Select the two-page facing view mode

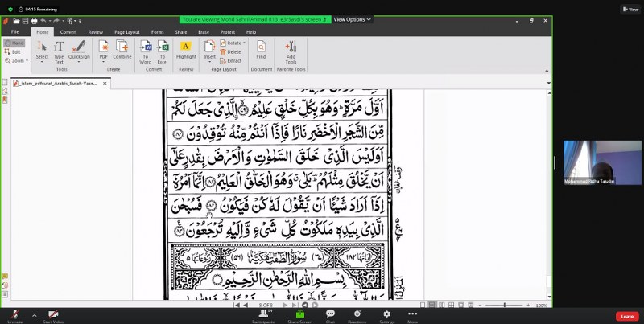coord(442,306)
